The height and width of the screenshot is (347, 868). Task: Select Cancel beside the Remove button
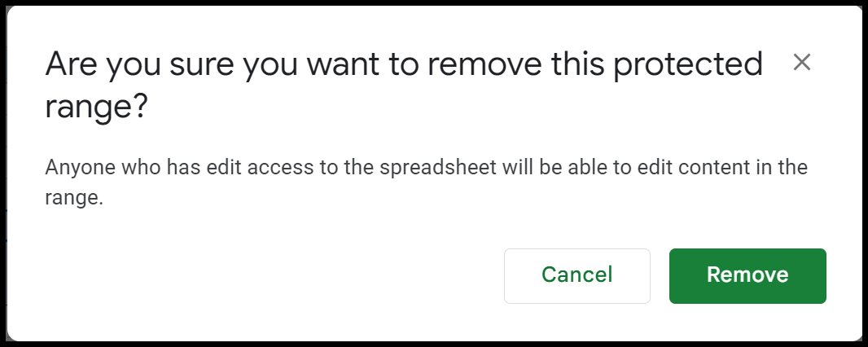576,275
